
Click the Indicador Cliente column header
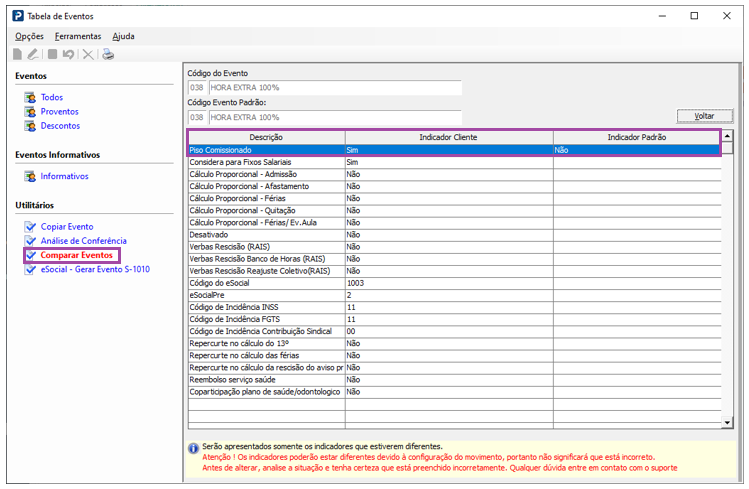tap(449, 138)
